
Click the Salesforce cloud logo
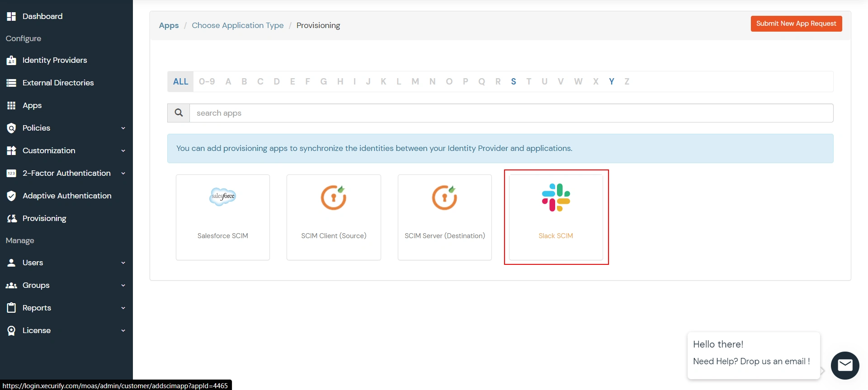(x=223, y=197)
